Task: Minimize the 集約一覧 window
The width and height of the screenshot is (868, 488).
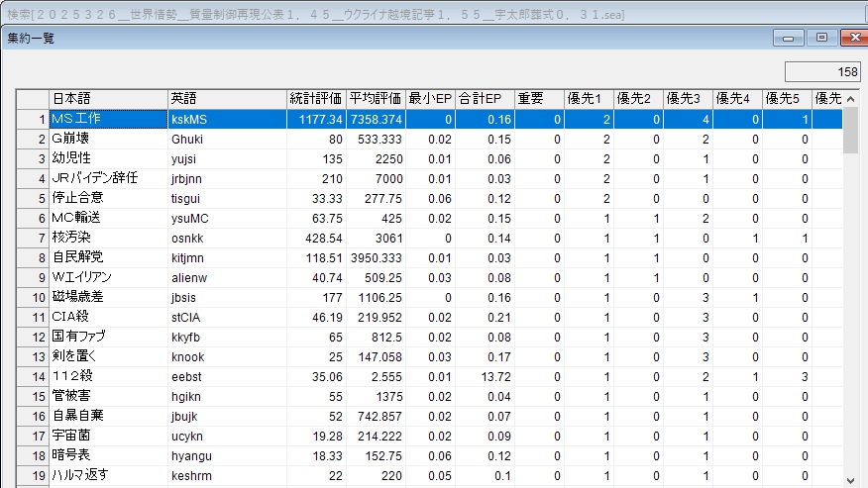Action: click(790, 38)
